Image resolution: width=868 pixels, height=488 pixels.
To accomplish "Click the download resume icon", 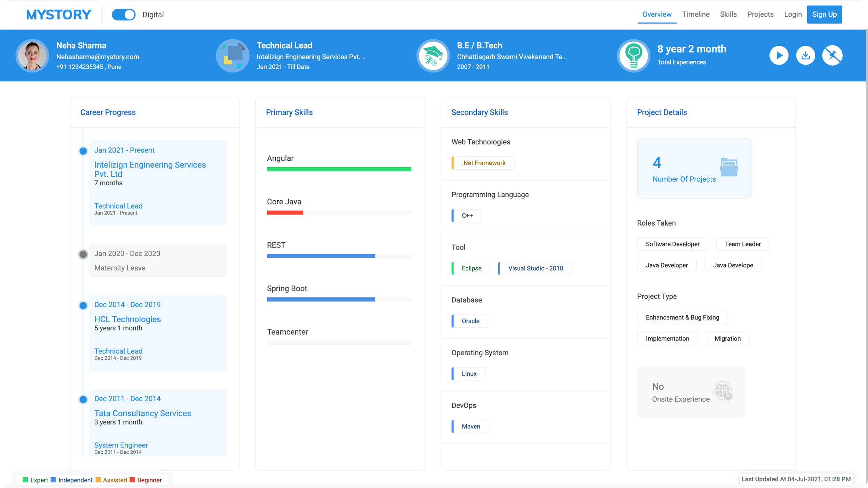I will pos(806,56).
